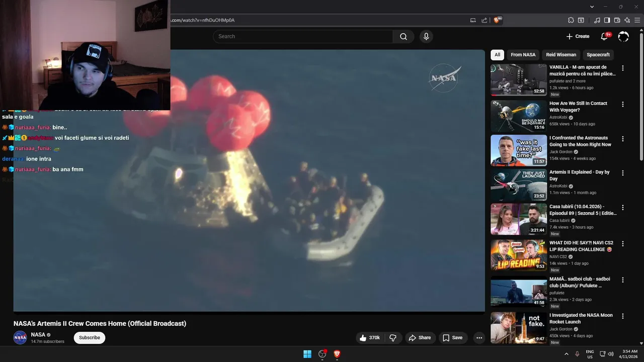644x362 pixels.
Task: Click the Subscribe button
Action: 90,337
